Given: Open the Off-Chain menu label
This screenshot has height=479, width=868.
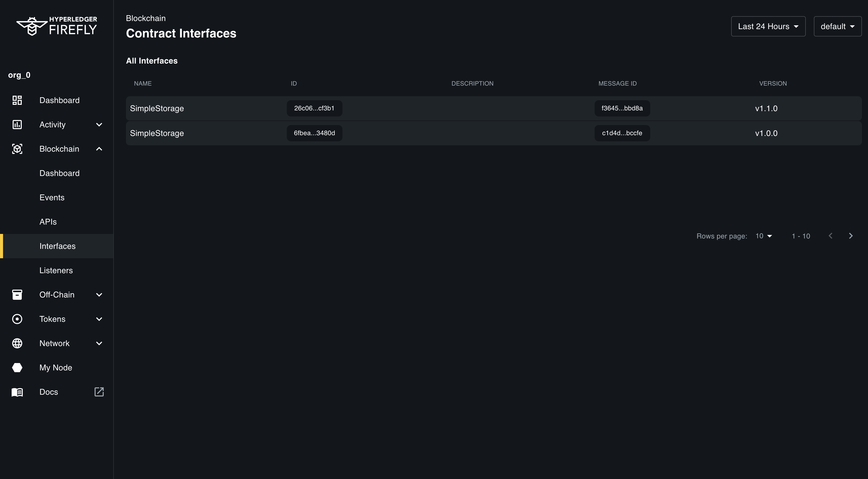Looking at the screenshot, I should pos(57,294).
